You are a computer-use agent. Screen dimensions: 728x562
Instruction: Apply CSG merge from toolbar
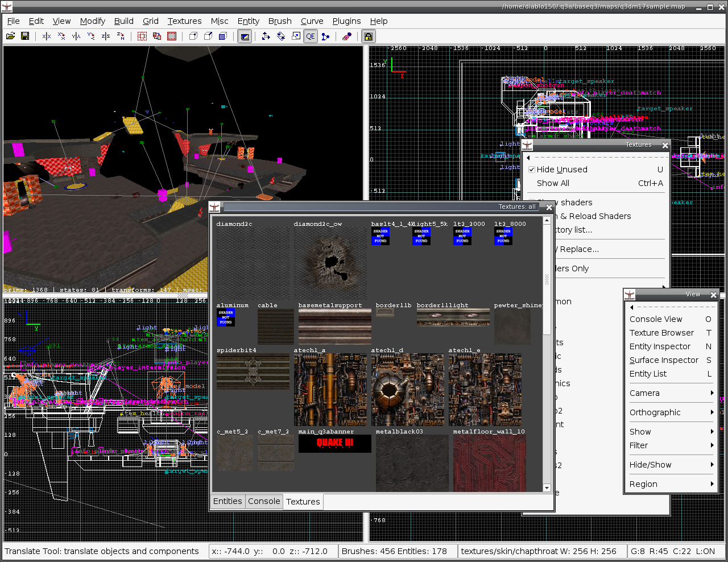[208, 36]
